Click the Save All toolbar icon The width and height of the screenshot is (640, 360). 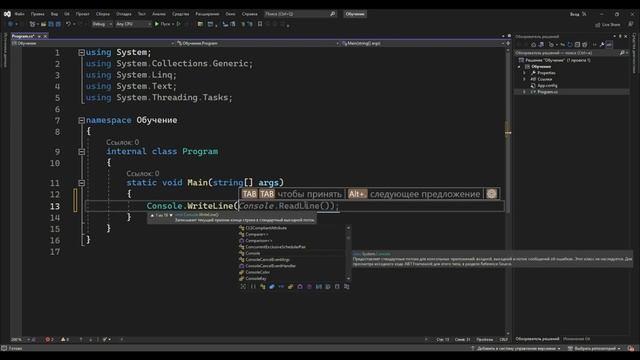click(58, 24)
